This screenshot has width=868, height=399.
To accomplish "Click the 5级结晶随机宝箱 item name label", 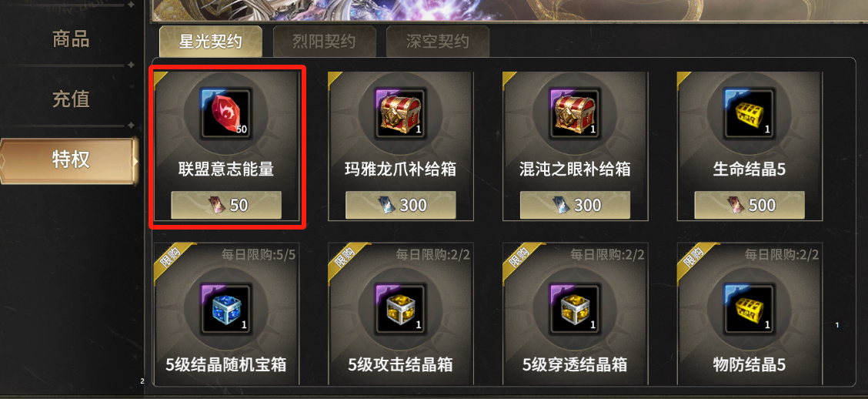I will (226, 364).
